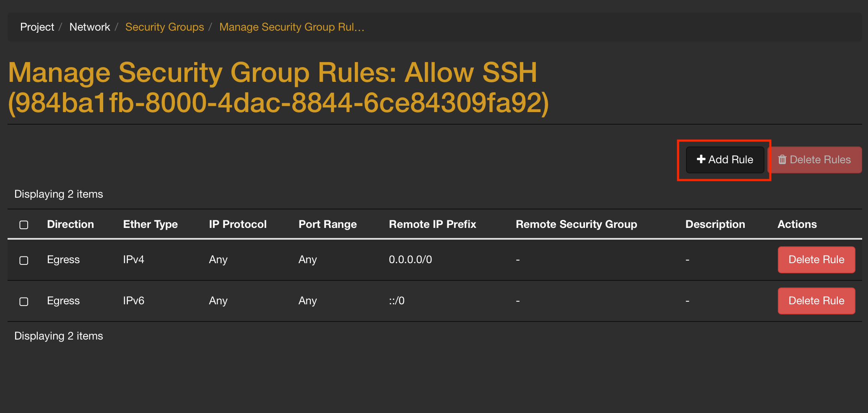Click the Remote IP Prefix column header
868x413 pixels.
pyautogui.click(x=433, y=224)
